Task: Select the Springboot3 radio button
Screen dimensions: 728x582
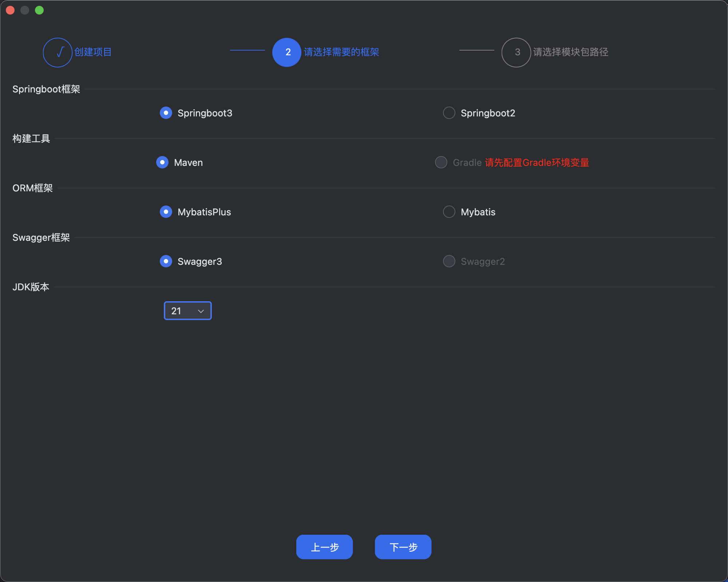Action: (x=166, y=113)
